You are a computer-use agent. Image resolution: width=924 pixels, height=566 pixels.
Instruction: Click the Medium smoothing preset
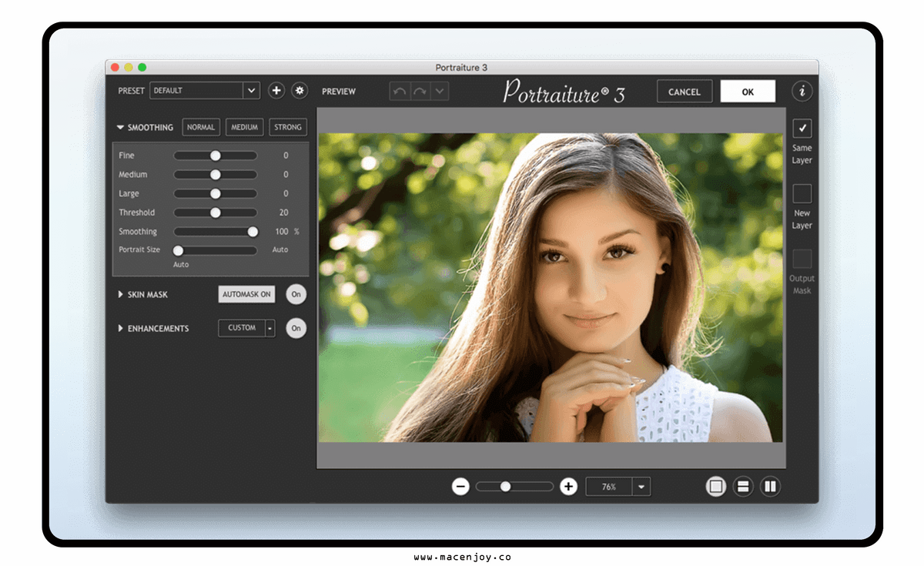pos(245,127)
